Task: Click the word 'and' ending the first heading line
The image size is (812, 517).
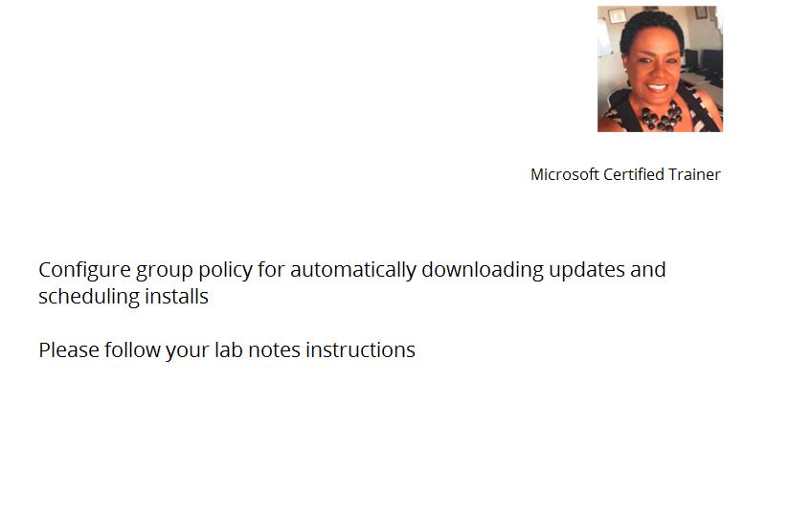Action: 648,270
